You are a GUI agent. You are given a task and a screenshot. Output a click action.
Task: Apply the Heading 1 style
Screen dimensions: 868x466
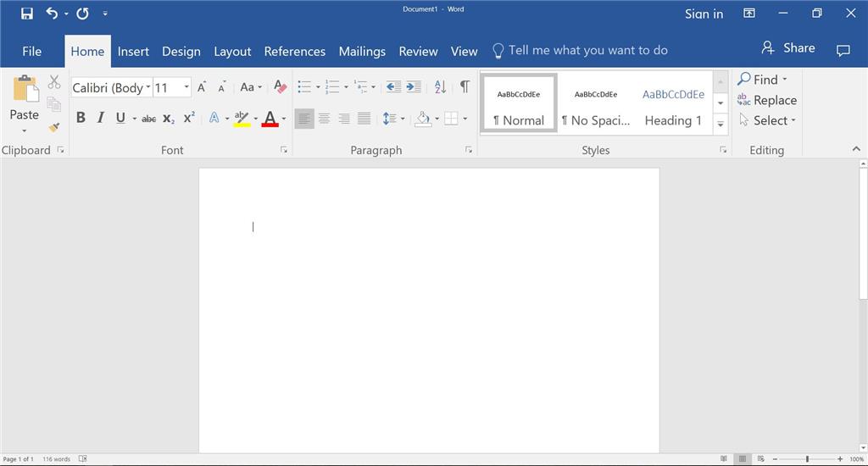point(674,103)
